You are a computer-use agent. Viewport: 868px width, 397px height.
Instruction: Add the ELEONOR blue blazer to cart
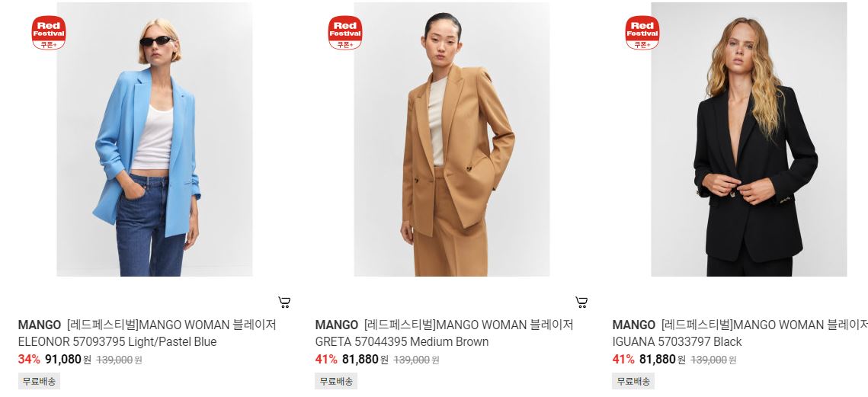pos(284,303)
